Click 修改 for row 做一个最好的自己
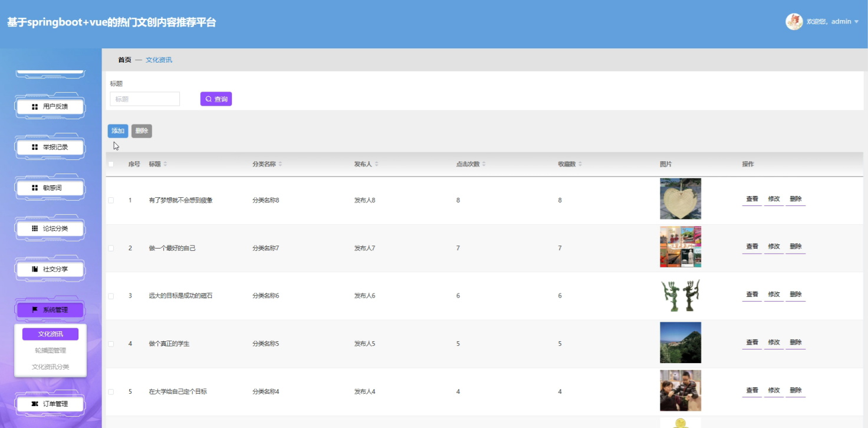868x428 pixels. pyautogui.click(x=774, y=247)
